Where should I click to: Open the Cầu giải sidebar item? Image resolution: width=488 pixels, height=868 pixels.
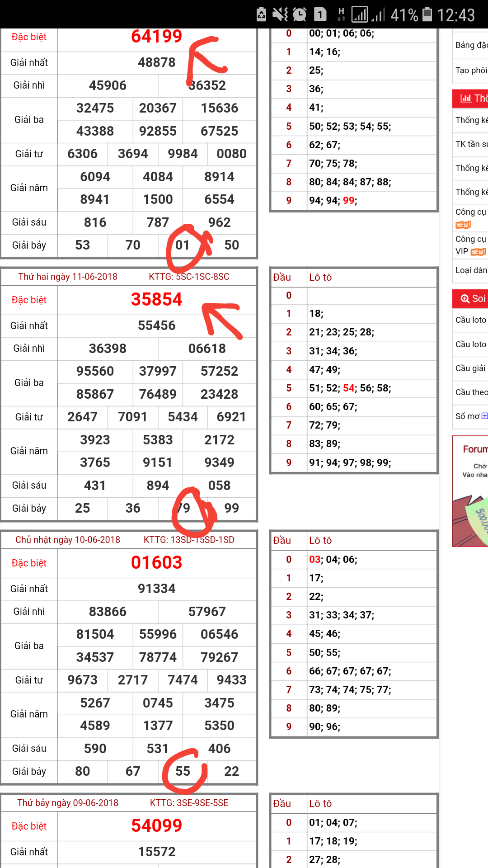coord(470,368)
